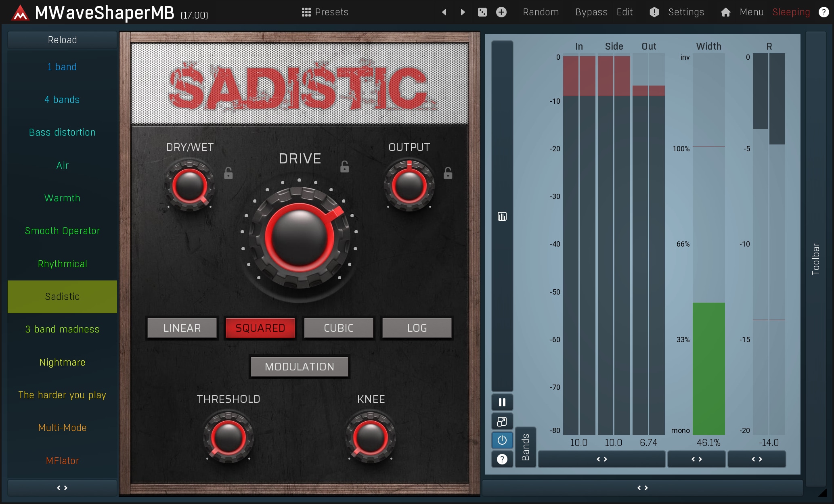Image resolution: width=834 pixels, height=504 pixels.
Task: Click the add preset plus icon
Action: [x=501, y=12]
